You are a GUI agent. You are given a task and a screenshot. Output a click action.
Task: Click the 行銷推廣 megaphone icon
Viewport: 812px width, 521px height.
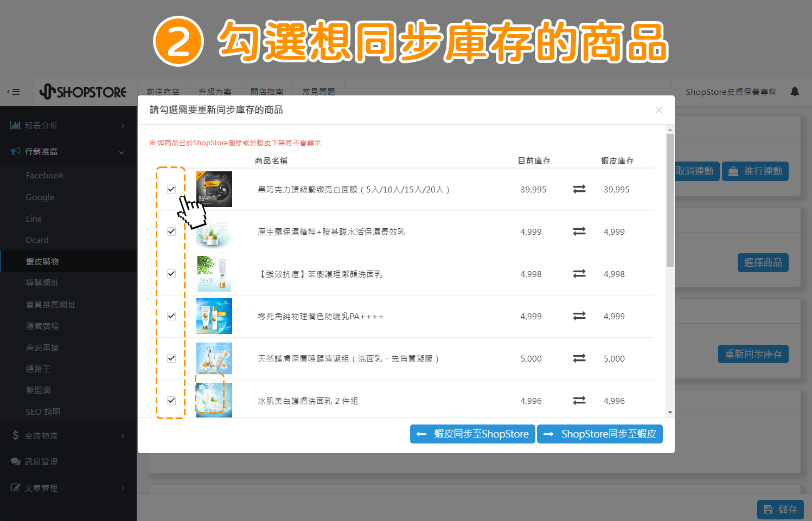pos(15,151)
